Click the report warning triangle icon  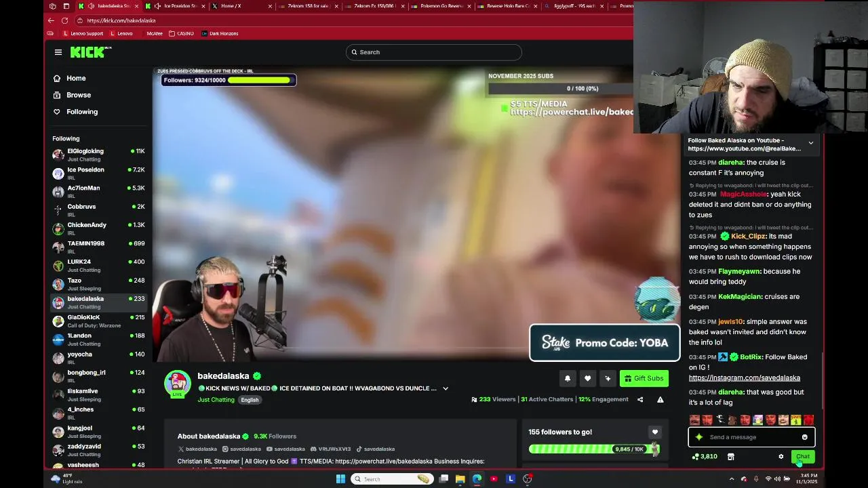[660, 399]
